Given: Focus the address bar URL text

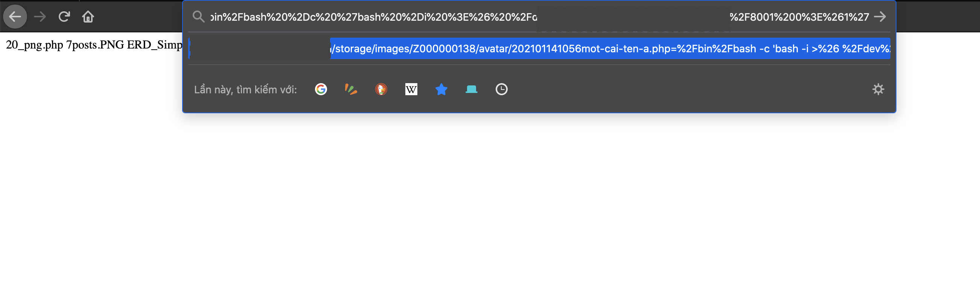Looking at the screenshot, I should (539, 17).
